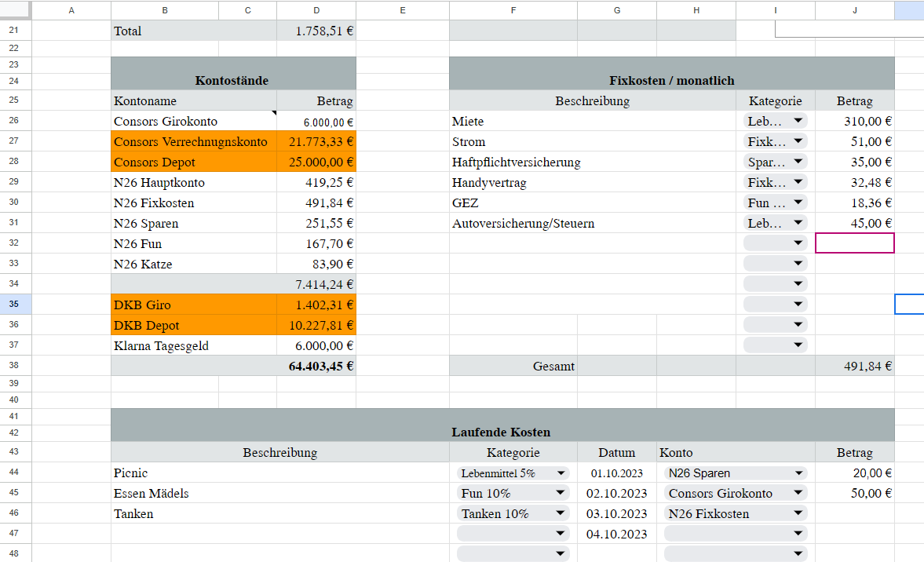This screenshot has height=562, width=924.
Task: Open the Haftpflichtversicherung category dropdown
Action: [x=775, y=162]
